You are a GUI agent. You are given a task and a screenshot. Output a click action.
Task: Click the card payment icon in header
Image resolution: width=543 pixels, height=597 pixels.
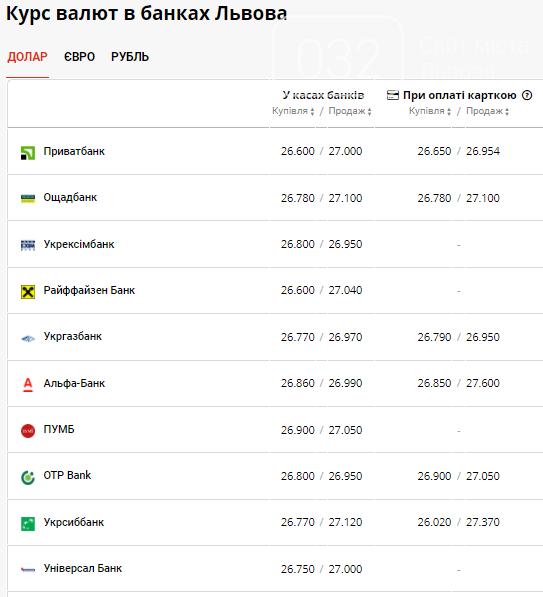click(x=393, y=95)
